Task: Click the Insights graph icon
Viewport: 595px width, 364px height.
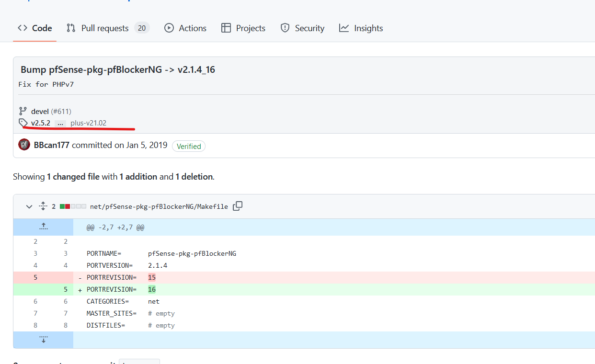Action: point(344,28)
